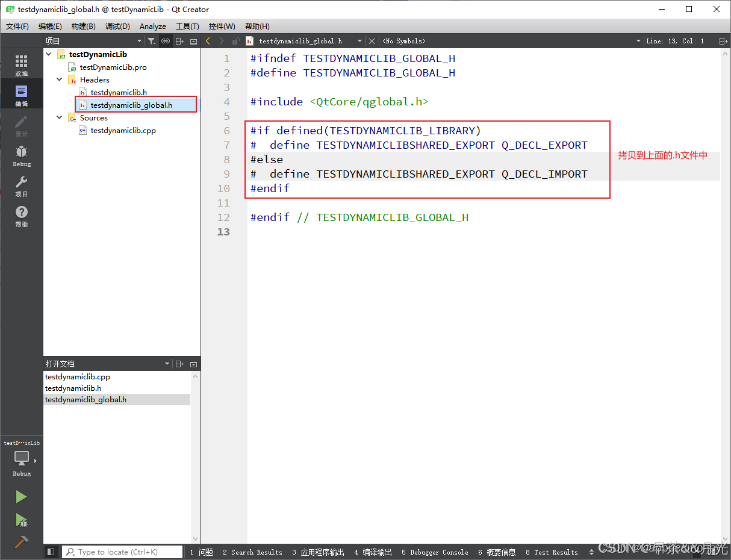Click the Line 13, Col 1 indicator

tap(674, 41)
